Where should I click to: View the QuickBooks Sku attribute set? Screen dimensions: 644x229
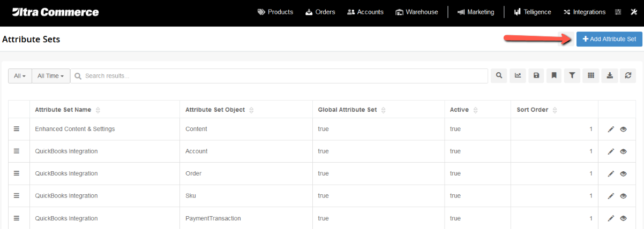pos(623,196)
